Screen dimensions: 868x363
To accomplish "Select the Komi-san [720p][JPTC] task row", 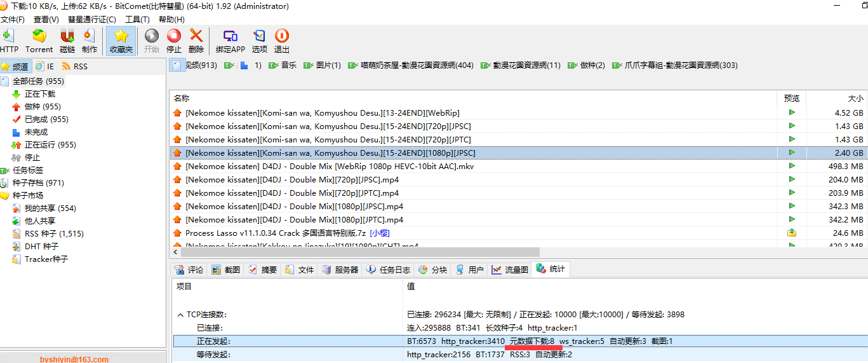I will (x=519, y=139).
